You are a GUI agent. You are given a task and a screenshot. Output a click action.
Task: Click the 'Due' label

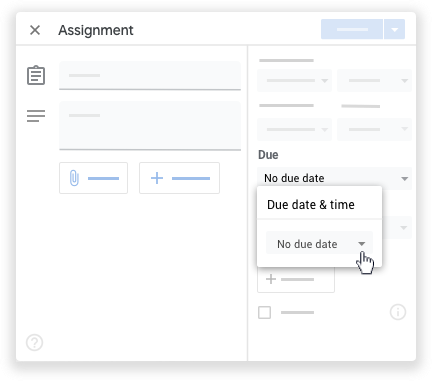268,155
